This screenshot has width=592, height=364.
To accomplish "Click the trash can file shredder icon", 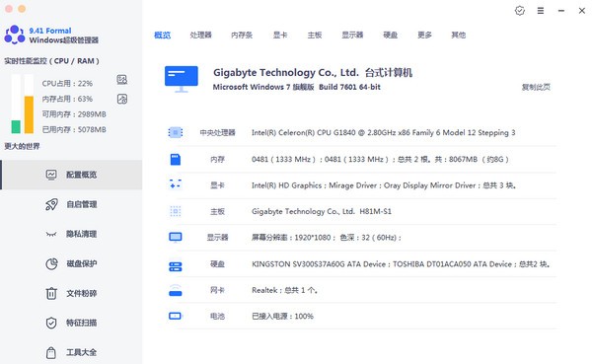I will click(x=51, y=293).
